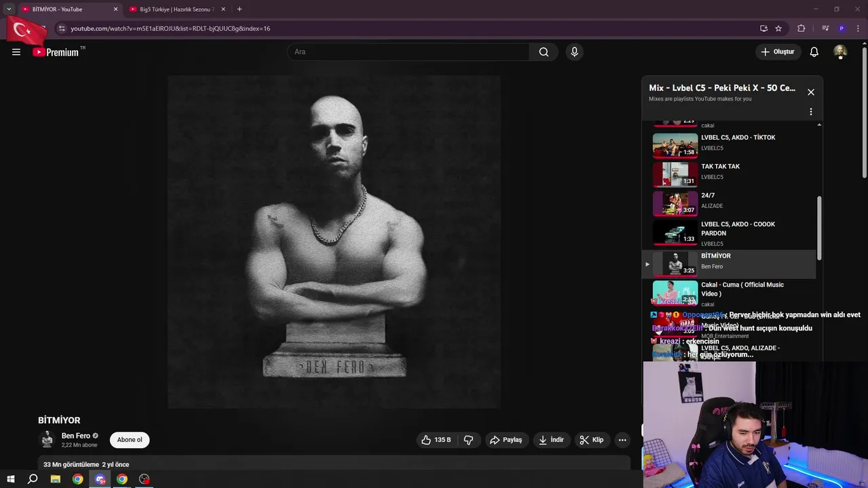Click the browser address bar URL
Screen dimensions: 868x488
(170, 28)
